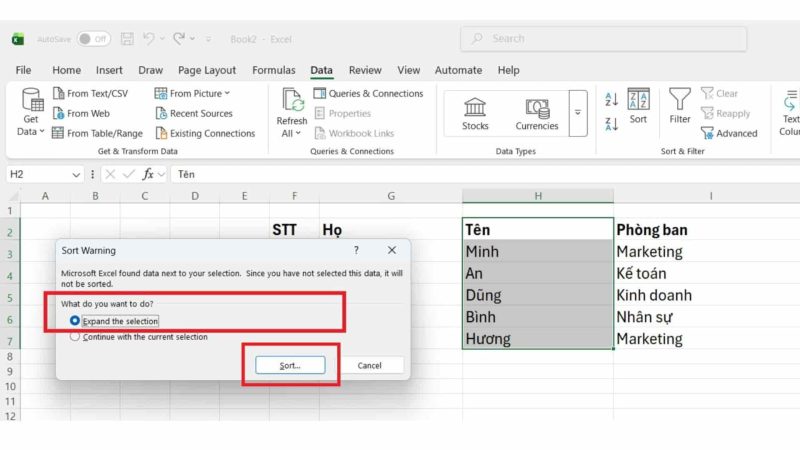The height and width of the screenshot is (450, 800).
Task: Click the Select All corner triangle
Action: click(14, 196)
